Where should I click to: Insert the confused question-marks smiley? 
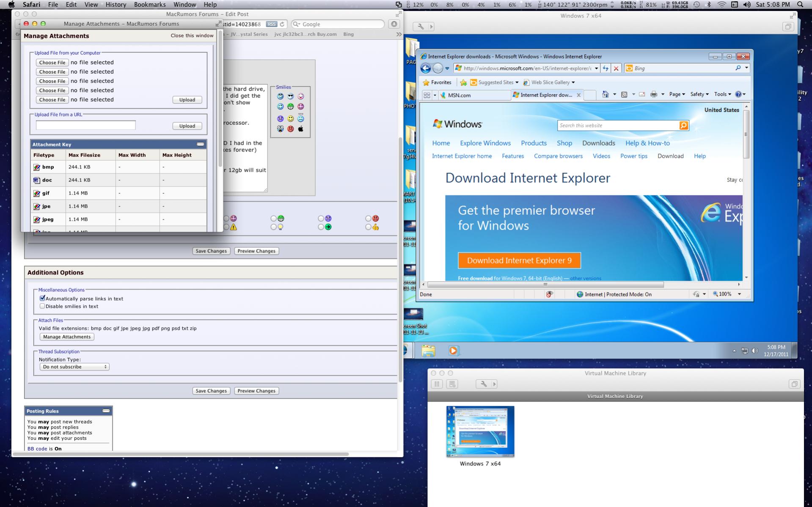tap(300, 118)
